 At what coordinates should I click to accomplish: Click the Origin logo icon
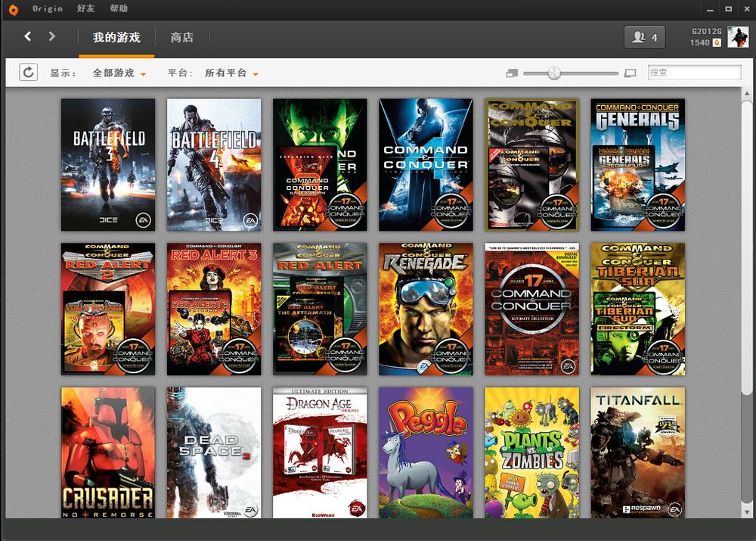point(14,9)
